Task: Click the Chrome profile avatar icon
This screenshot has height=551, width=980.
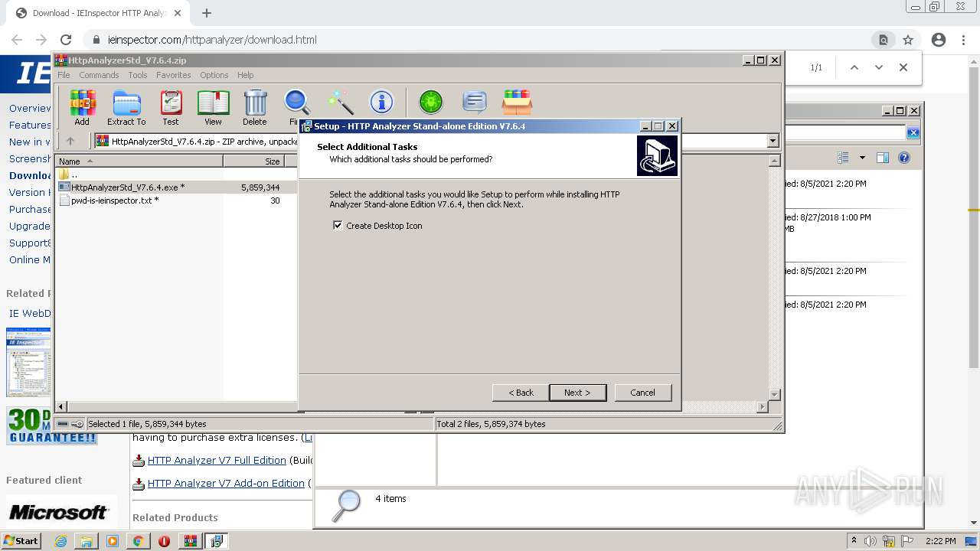Action: click(x=939, y=40)
